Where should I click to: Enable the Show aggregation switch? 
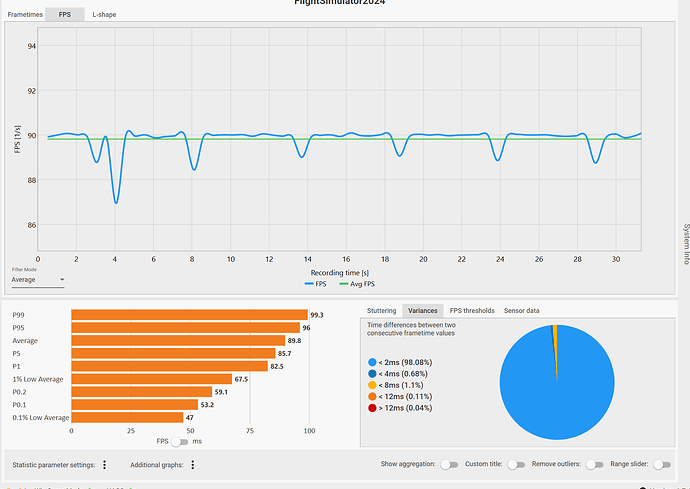(x=449, y=464)
